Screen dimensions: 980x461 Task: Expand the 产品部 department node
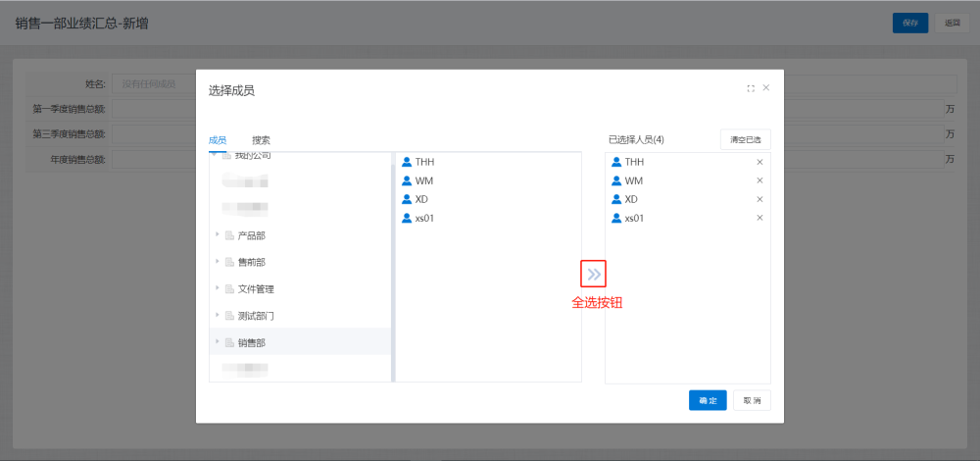pos(217,235)
